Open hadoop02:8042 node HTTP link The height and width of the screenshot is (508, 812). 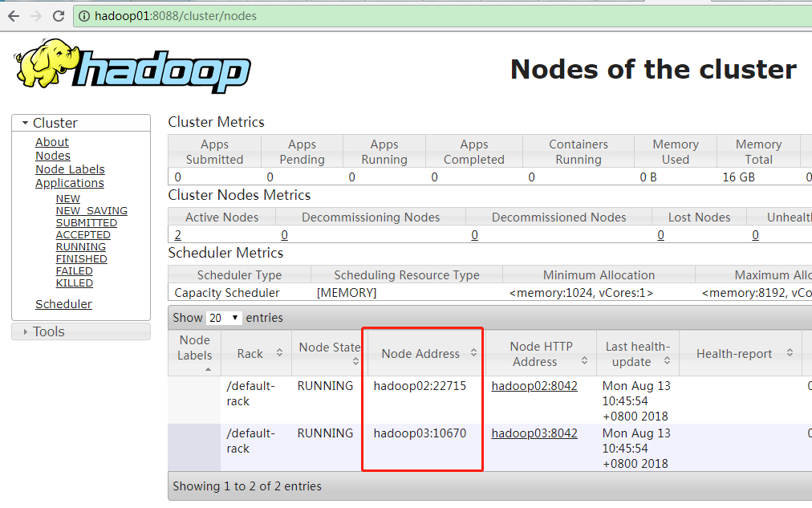534,386
